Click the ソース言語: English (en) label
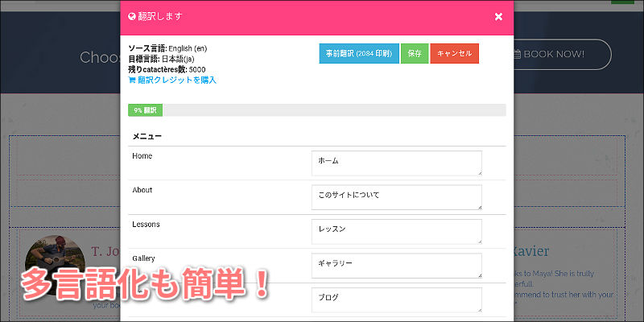This screenshot has width=644, height=322. point(167,48)
